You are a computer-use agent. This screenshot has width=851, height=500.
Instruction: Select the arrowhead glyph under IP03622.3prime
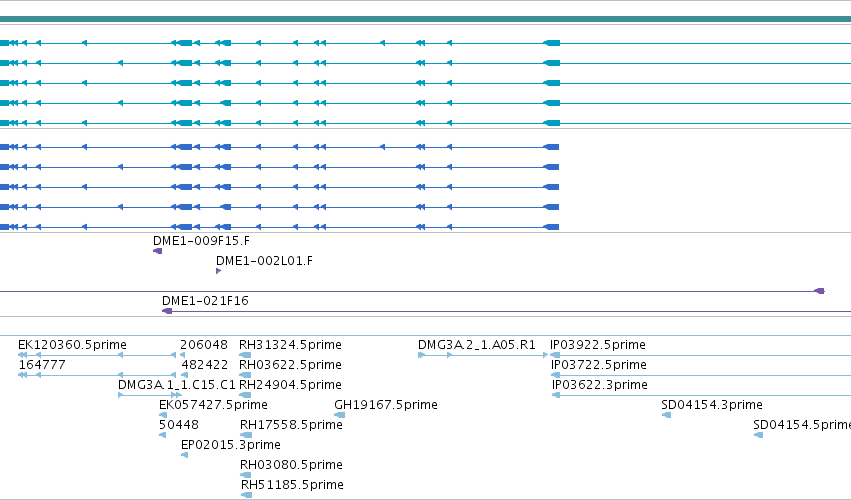point(556,395)
